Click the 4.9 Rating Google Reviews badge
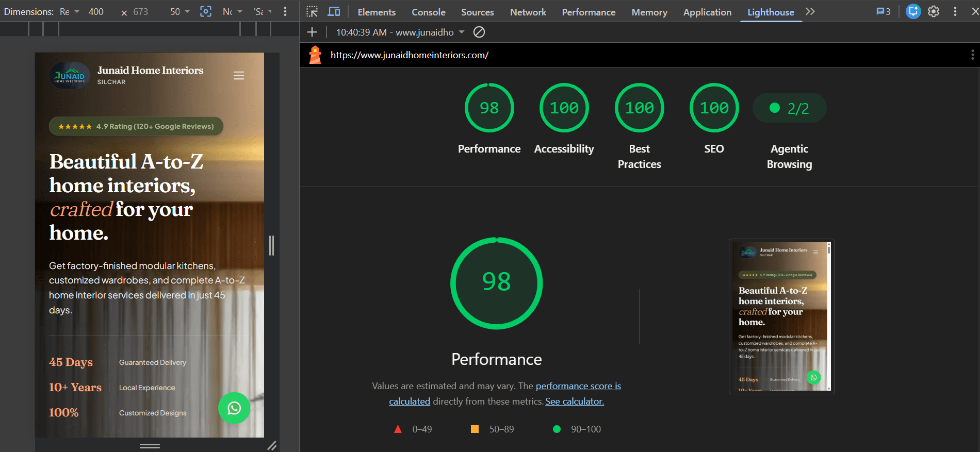Image resolution: width=980 pixels, height=452 pixels. click(136, 126)
